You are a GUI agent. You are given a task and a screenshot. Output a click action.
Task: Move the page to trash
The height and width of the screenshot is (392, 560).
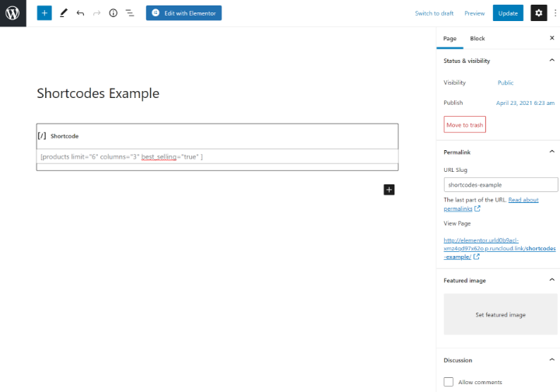(x=464, y=124)
